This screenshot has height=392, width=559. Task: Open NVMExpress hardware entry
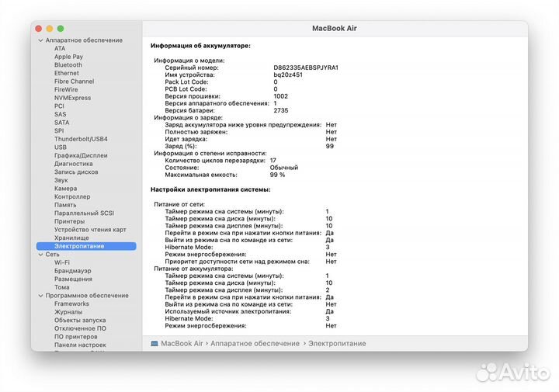pos(73,98)
